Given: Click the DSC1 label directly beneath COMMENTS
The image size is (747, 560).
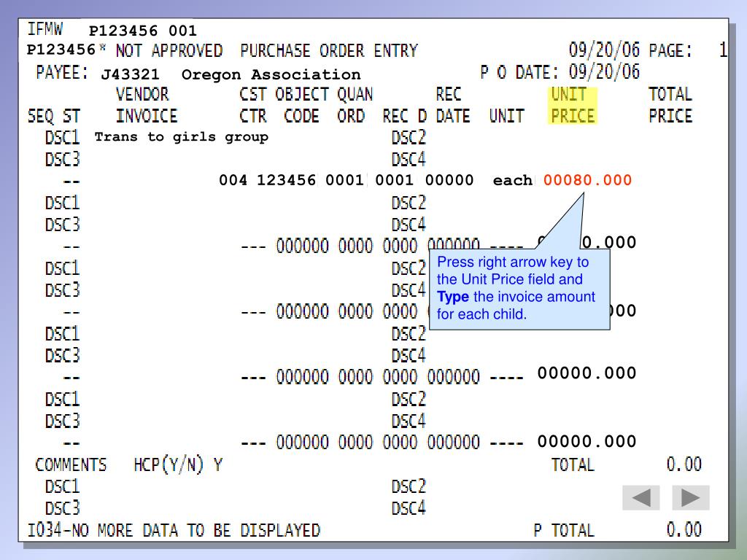Looking at the screenshot, I should (63, 486).
